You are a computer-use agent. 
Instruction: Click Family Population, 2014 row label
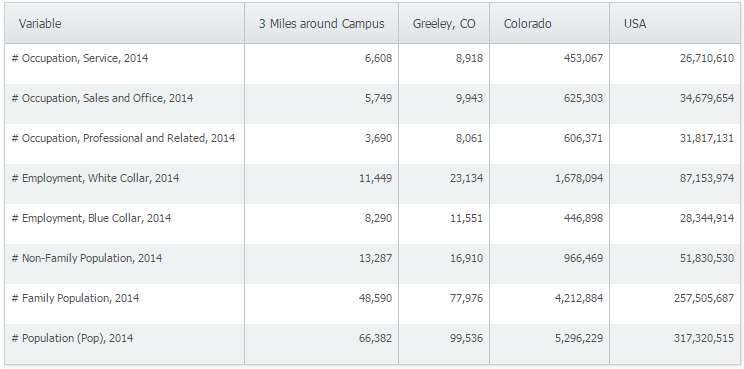click(75, 298)
